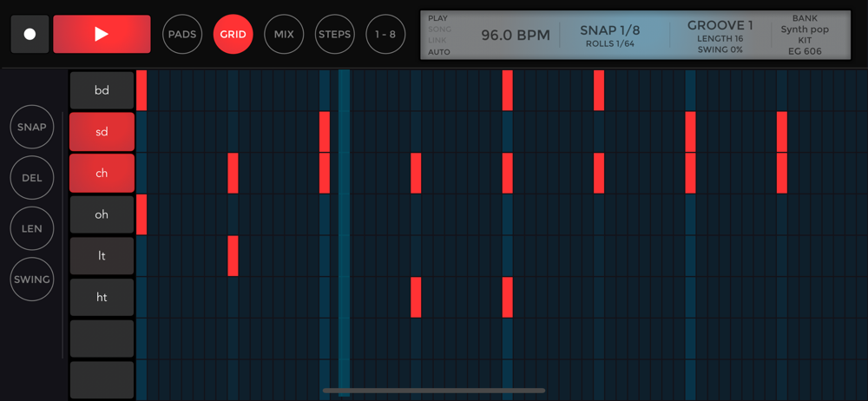Toggle SONG mode in the display

439,30
